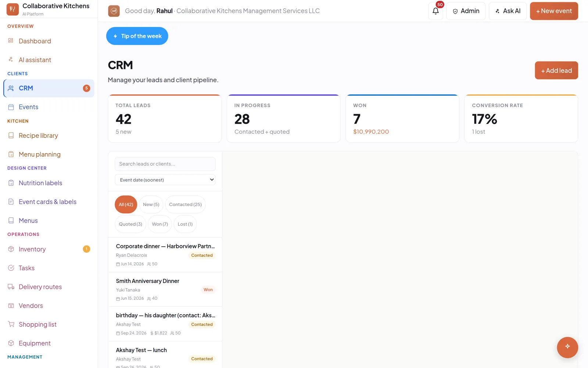Image resolution: width=588 pixels, height=368 pixels.
Task: Go to Delivery routes
Action: [x=49, y=287]
